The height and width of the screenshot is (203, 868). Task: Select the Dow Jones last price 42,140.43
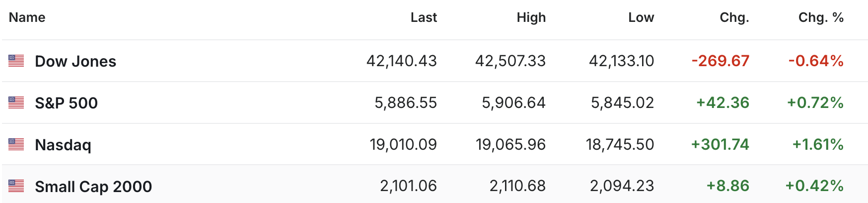coord(402,61)
